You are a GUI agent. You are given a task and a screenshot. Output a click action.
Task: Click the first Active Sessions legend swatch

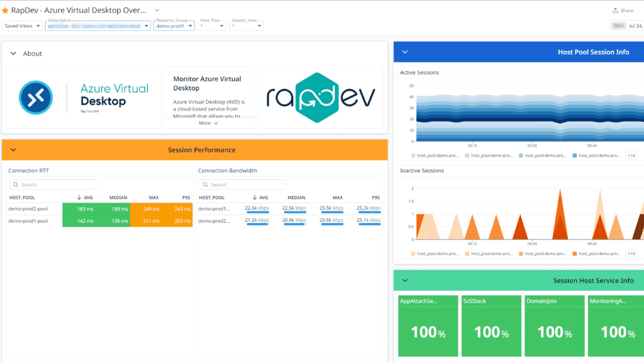pos(413,156)
